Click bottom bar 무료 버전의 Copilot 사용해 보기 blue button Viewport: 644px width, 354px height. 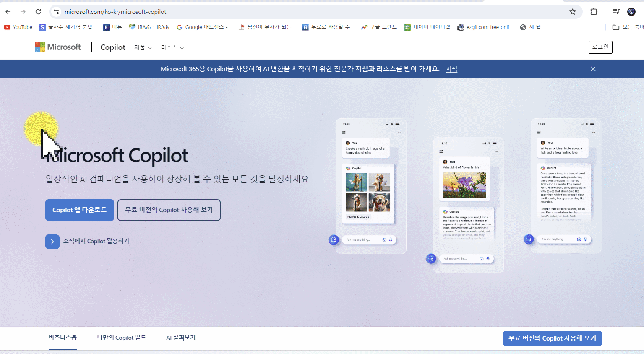click(553, 338)
